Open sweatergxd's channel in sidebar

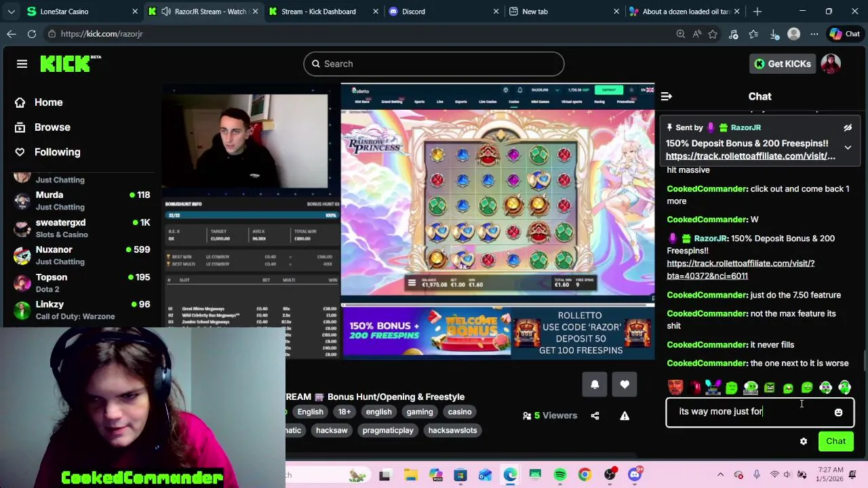coord(83,228)
